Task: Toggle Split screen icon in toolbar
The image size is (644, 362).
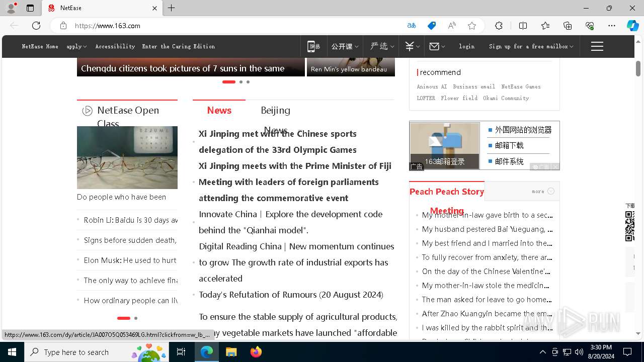Action: [x=523, y=26]
